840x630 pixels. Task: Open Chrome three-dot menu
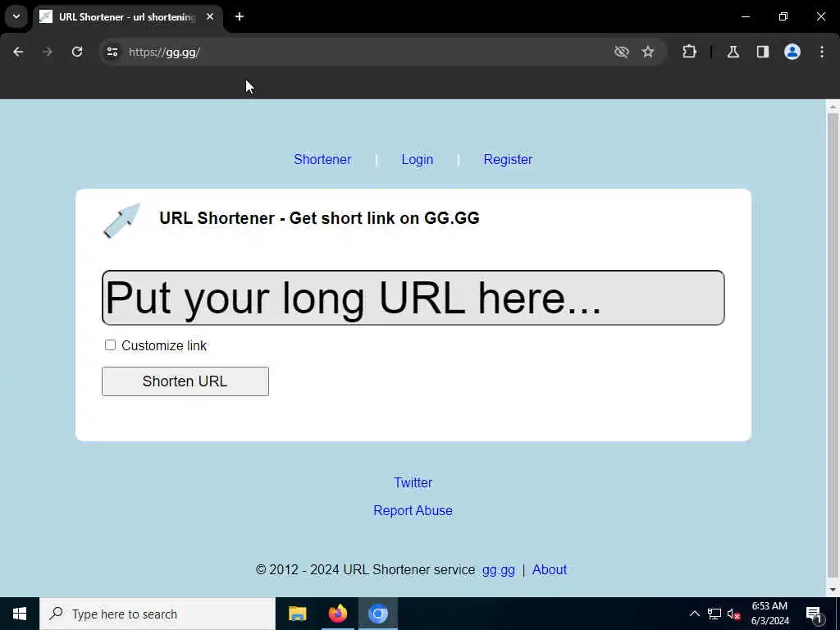(x=822, y=52)
